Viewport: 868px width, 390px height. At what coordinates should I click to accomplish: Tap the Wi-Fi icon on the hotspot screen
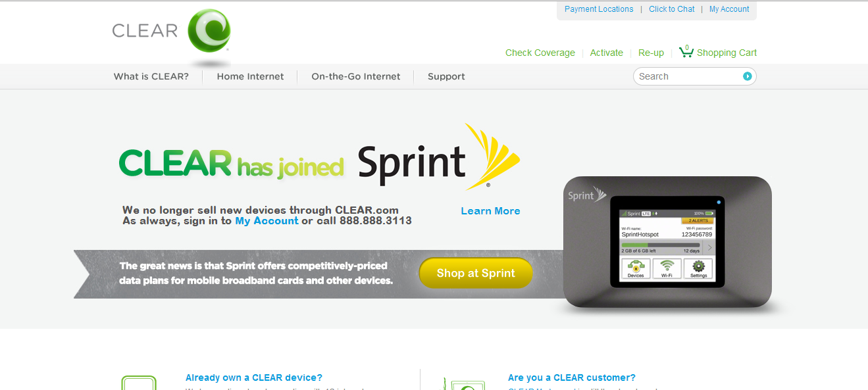point(667,268)
